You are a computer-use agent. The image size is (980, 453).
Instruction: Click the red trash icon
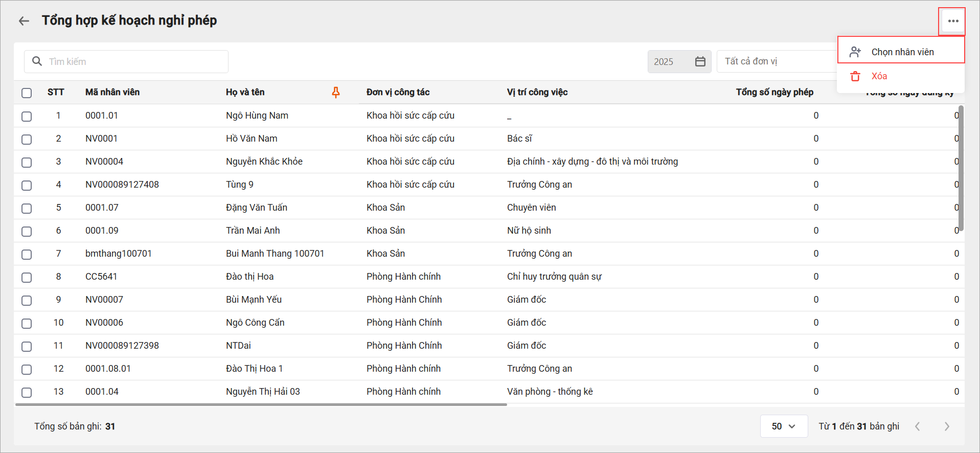pyautogui.click(x=855, y=76)
